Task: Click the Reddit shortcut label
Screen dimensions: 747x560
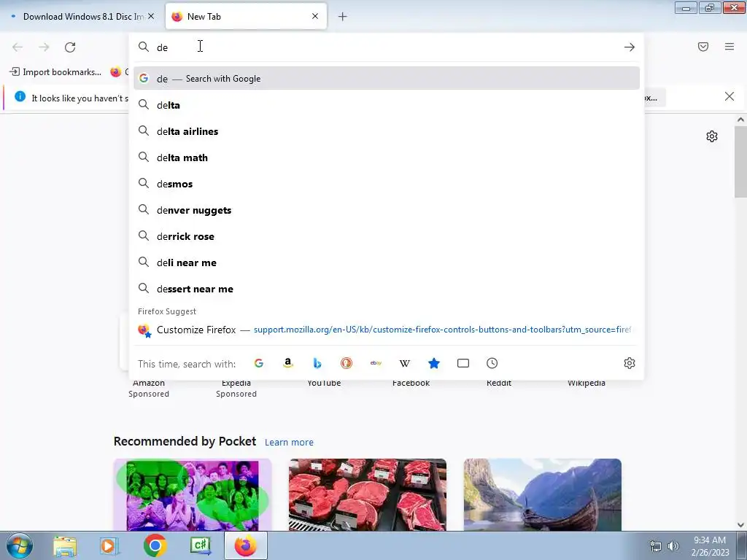Action: pyautogui.click(x=499, y=383)
